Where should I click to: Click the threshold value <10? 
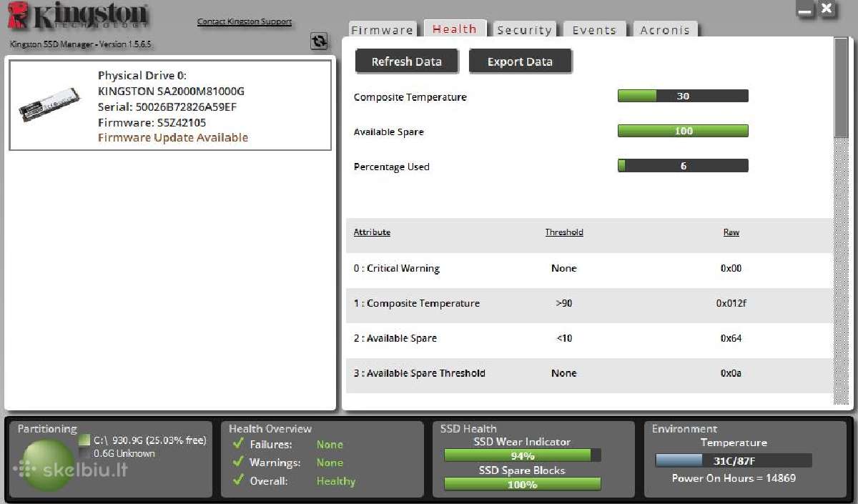(564, 338)
